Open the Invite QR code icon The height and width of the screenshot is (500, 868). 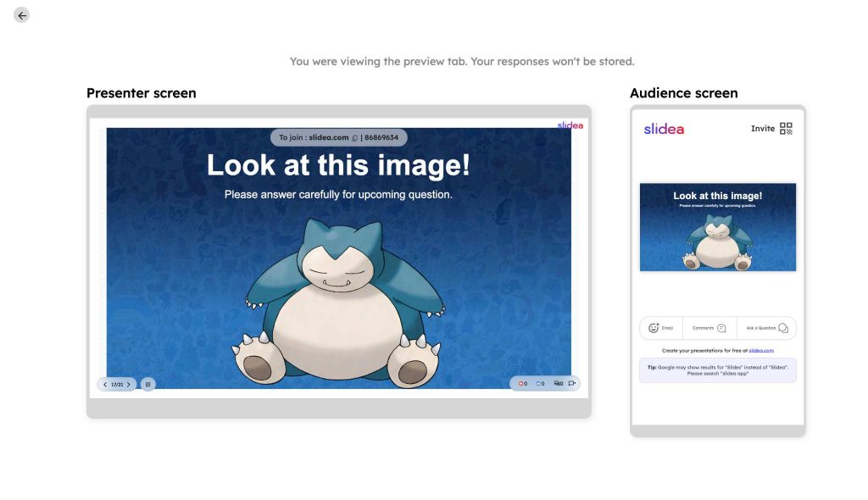pos(786,129)
